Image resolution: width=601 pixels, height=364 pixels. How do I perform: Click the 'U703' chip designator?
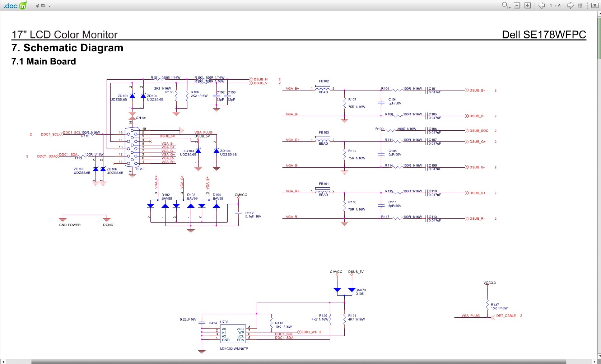224,322
